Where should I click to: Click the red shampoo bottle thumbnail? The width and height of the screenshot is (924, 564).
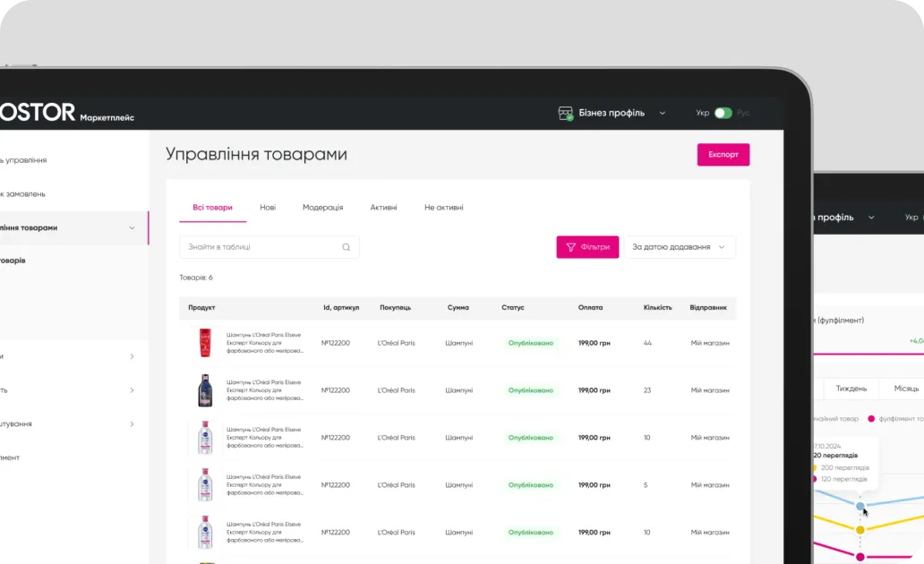pos(205,343)
